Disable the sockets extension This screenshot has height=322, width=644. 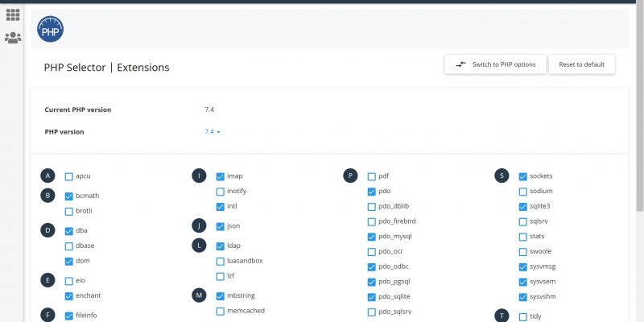tap(522, 176)
